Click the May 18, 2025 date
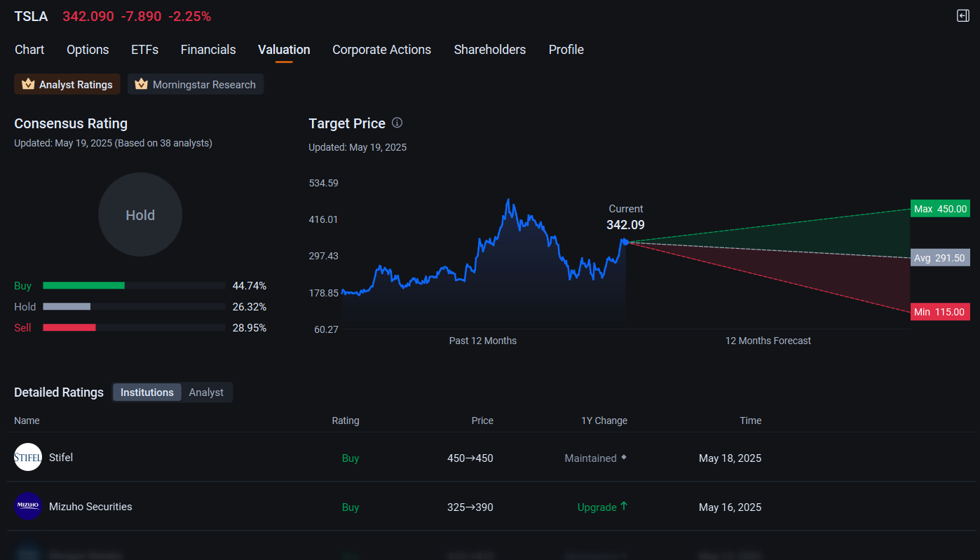 730,458
